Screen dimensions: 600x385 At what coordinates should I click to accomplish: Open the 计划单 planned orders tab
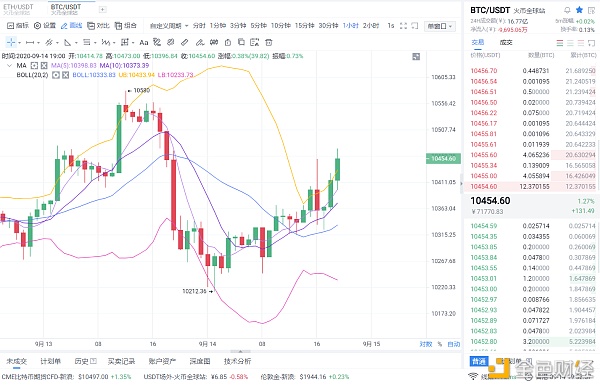50,361
